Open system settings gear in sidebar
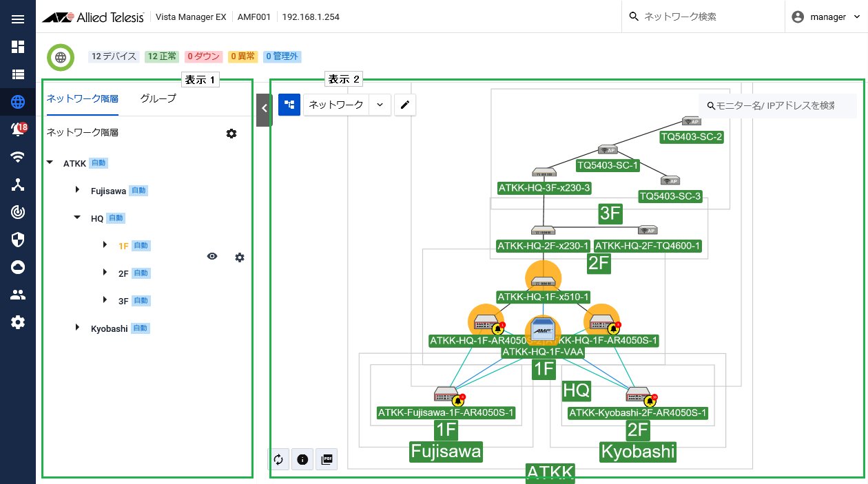 pyautogui.click(x=18, y=322)
